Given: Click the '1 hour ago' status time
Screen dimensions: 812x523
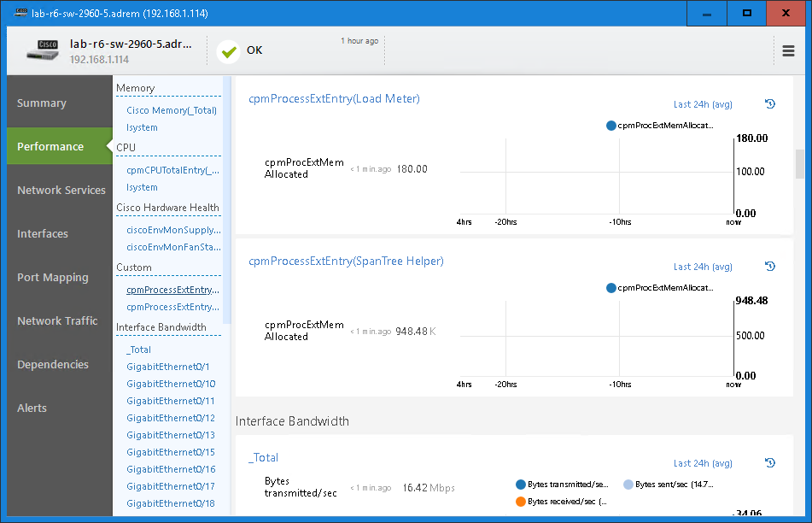Looking at the screenshot, I should pos(359,40).
